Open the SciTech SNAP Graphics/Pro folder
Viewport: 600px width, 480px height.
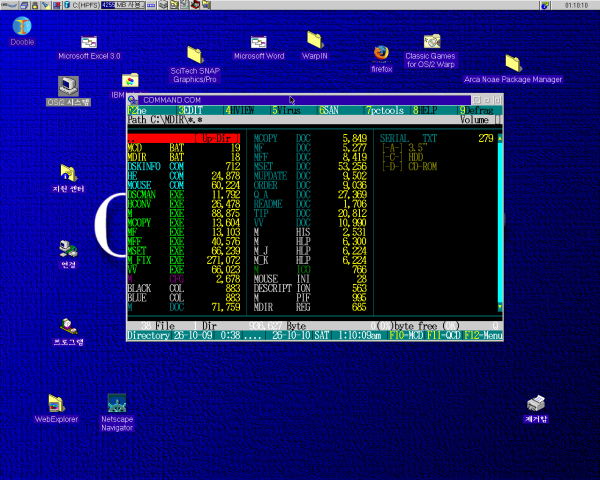tap(195, 55)
